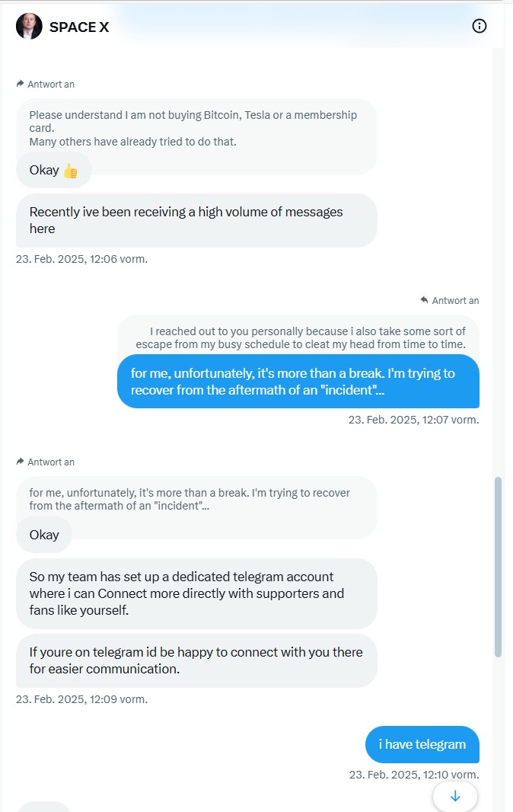The width and height of the screenshot is (513, 812).
Task: Click the timestamp "23. Feb. 2025, 12:10 vorm."
Action: [413, 774]
